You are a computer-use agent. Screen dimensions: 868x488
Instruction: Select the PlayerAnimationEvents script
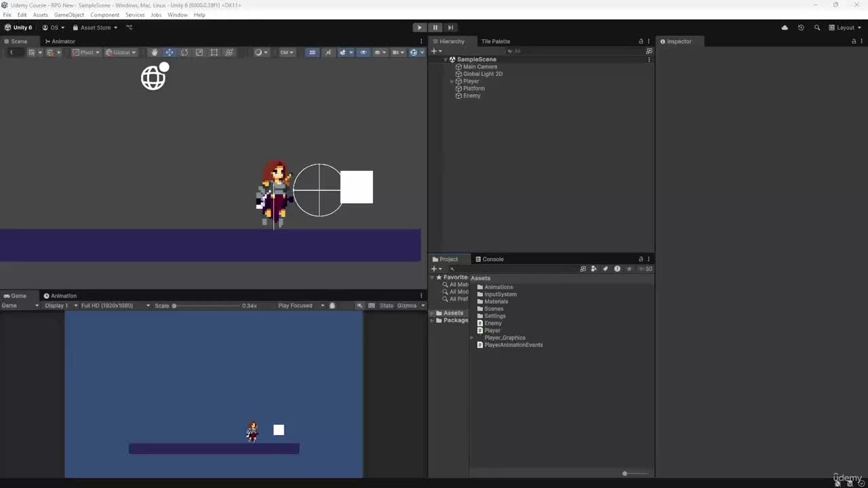click(x=513, y=345)
